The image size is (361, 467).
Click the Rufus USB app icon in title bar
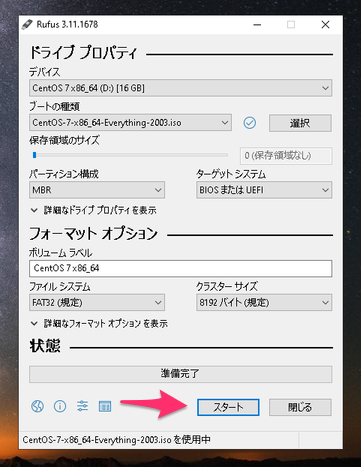click(x=27, y=25)
